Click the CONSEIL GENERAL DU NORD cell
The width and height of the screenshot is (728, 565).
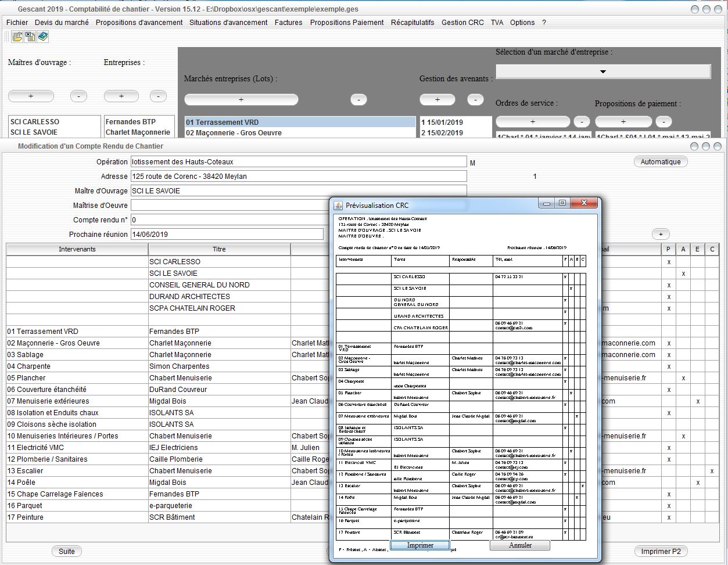pyautogui.click(x=219, y=285)
